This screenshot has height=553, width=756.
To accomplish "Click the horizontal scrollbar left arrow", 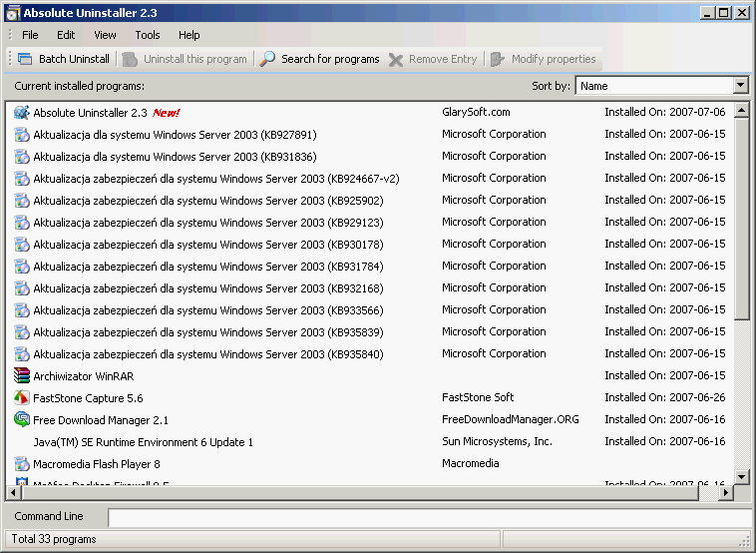I will (x=13, y=493).
